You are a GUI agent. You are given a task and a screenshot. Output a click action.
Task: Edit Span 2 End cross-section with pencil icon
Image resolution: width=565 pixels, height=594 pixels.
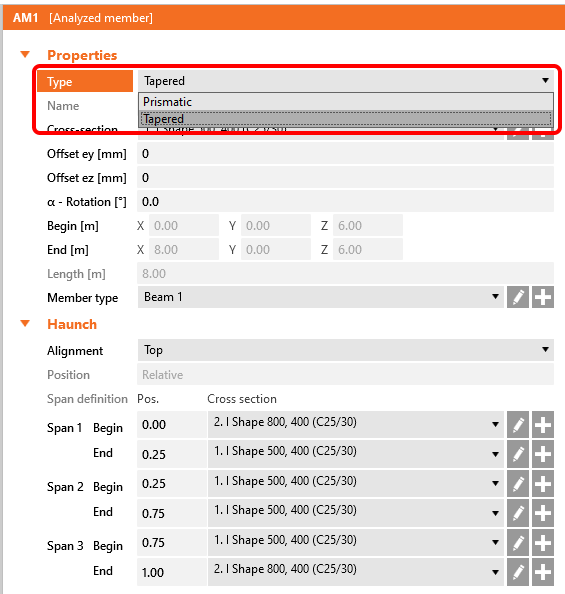coord(518,513)
